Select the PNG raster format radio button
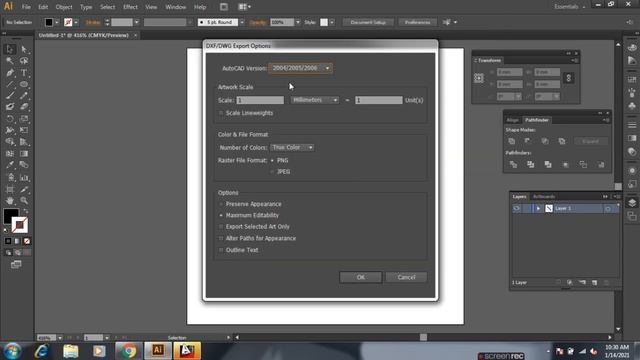The image size is (640, 360). pyautogui.click(x=272, y=160)
